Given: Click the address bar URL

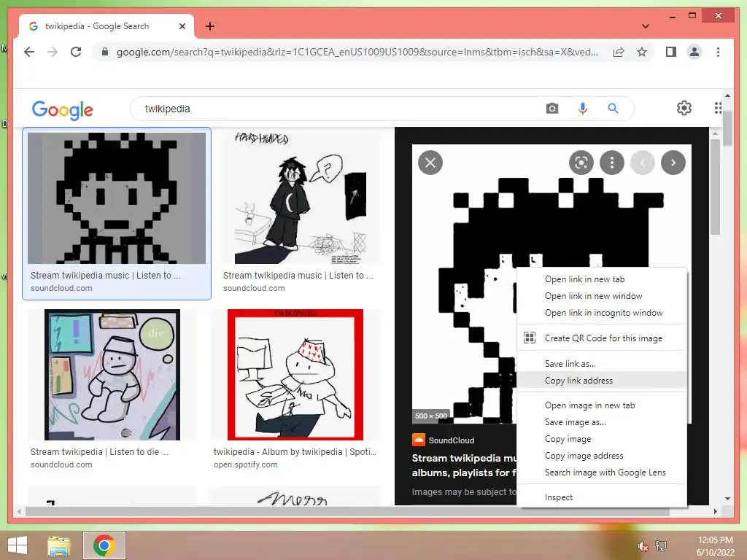Looking at the screenshot, I should coord(357,52).
